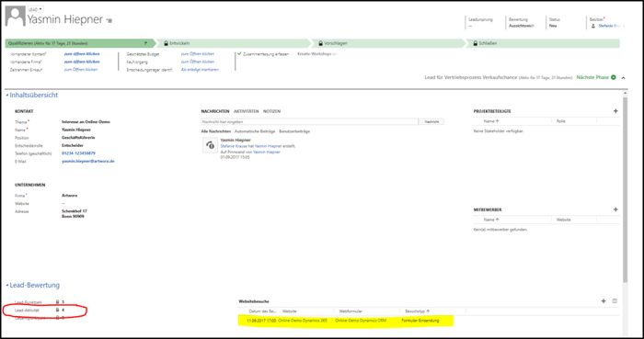Click the Firma value Artworx
Image resolution: width=644 pixels, height=339 pixels.
tap(69, 196)
